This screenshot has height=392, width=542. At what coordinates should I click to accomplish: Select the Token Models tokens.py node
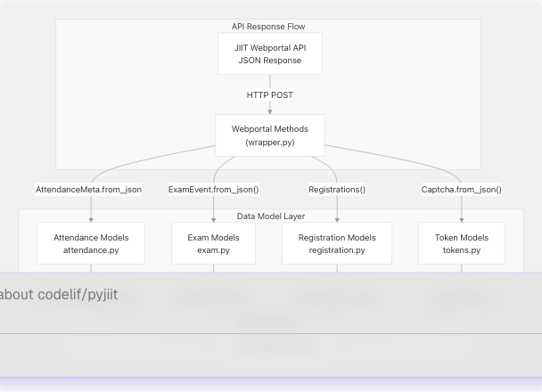pos(461,244)
